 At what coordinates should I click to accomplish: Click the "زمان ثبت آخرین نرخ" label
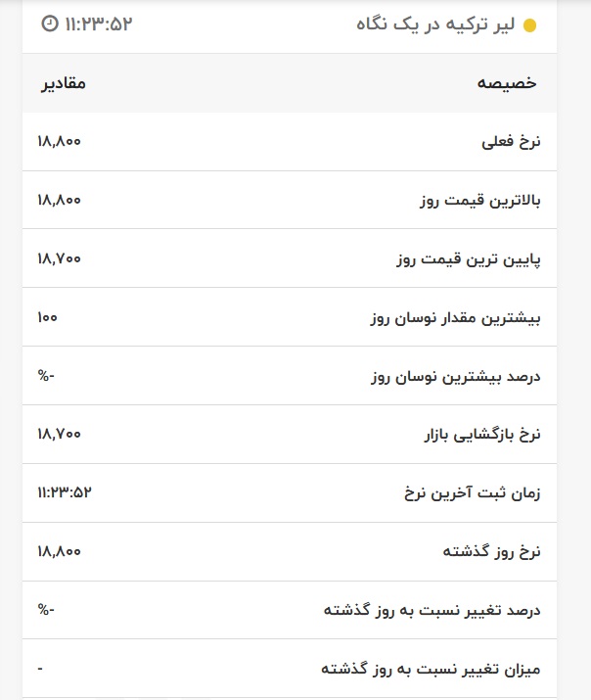[472, 493]
